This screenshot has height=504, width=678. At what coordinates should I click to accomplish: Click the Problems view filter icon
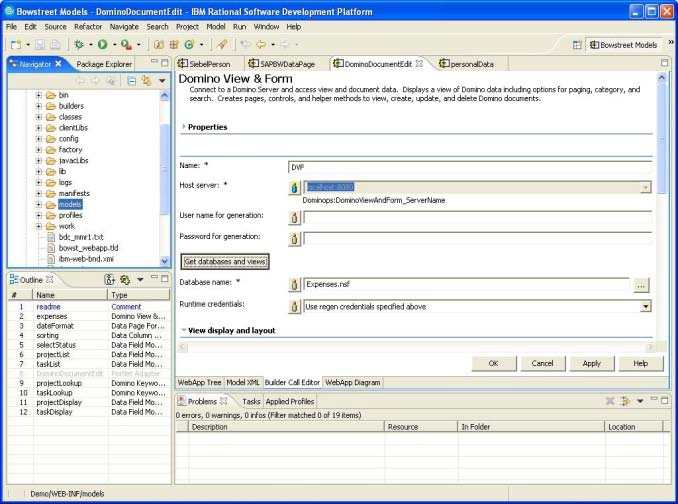pos(624,401)
